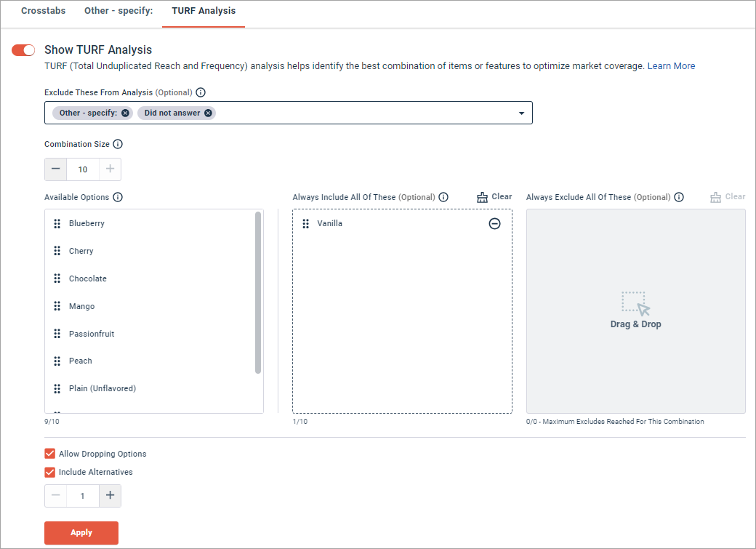Select the Peach option text
756x549 pixels.
coord(81,361)
